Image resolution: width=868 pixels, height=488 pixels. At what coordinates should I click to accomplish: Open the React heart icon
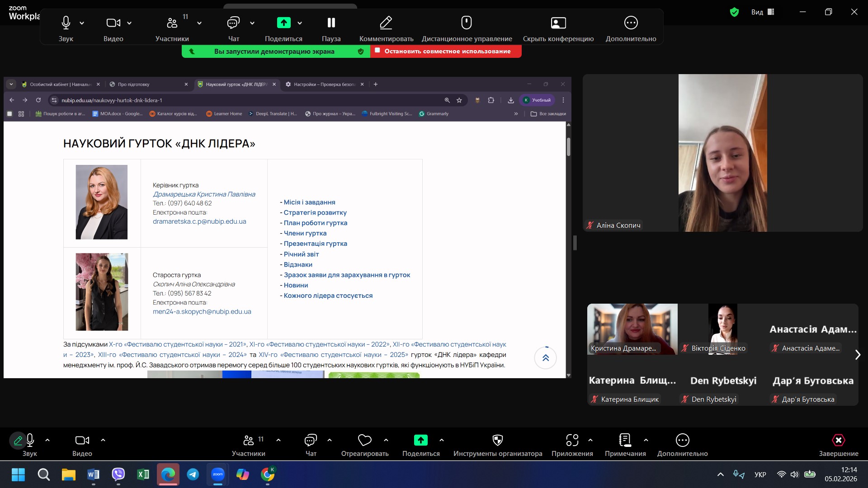[364, 440]
